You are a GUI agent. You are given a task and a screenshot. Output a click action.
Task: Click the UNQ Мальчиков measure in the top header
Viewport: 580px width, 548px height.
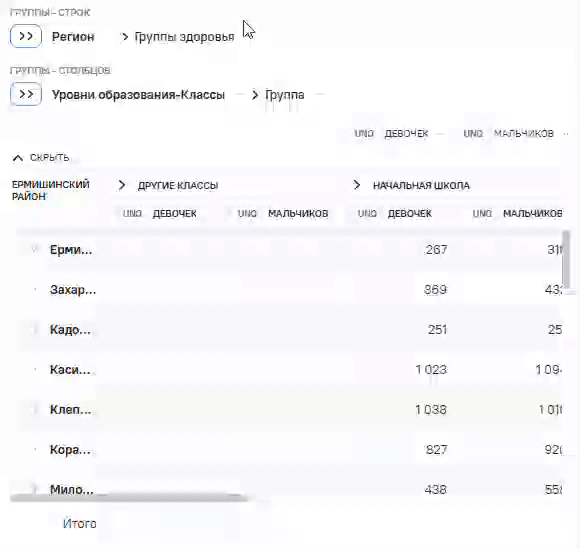[509, 134]
